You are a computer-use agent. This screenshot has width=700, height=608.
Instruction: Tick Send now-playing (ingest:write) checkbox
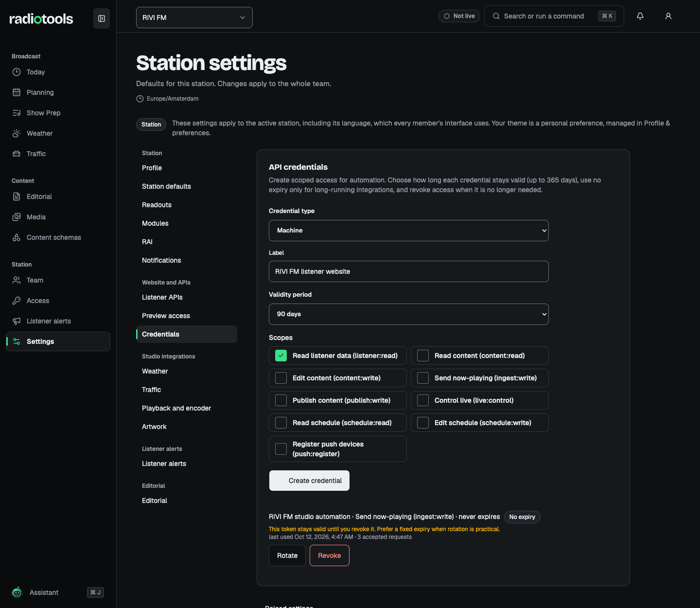click(x=423, y=378)
